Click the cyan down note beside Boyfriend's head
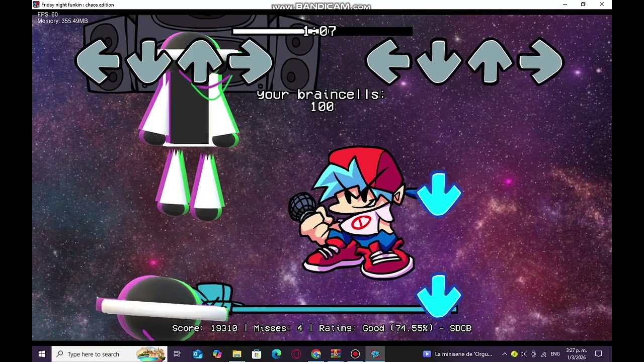 [x=439, y=195]
